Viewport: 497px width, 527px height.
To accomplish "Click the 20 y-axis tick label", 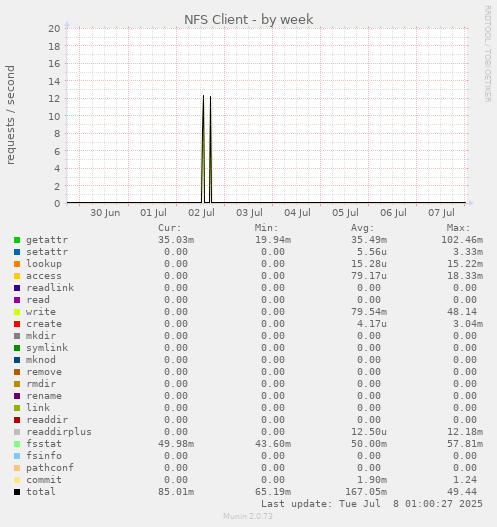I will pos(54,29).
